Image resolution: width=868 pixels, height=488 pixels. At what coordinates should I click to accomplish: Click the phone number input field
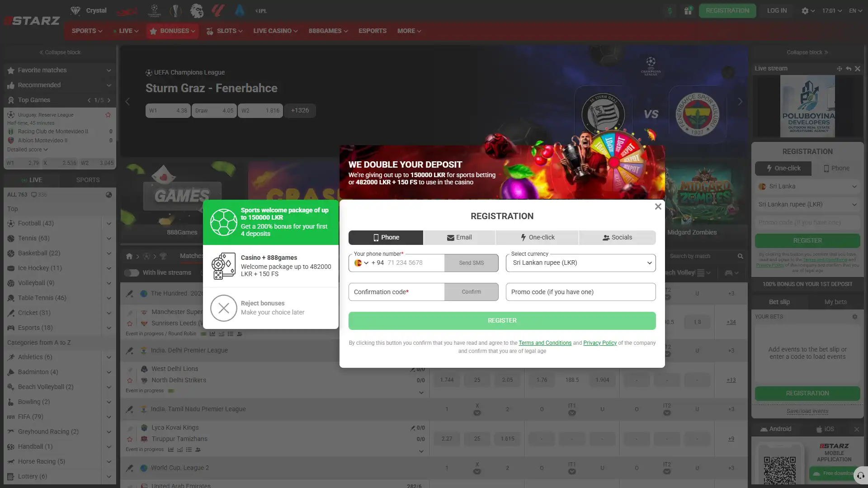pyautogui.click(x=414, y=263)
